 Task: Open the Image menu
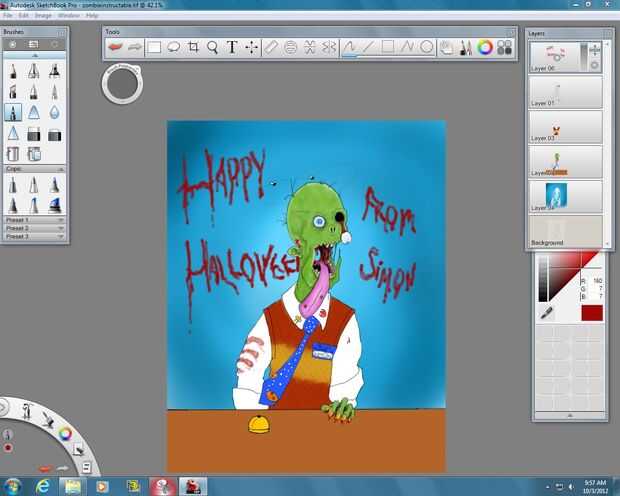(x=43, y=16)
